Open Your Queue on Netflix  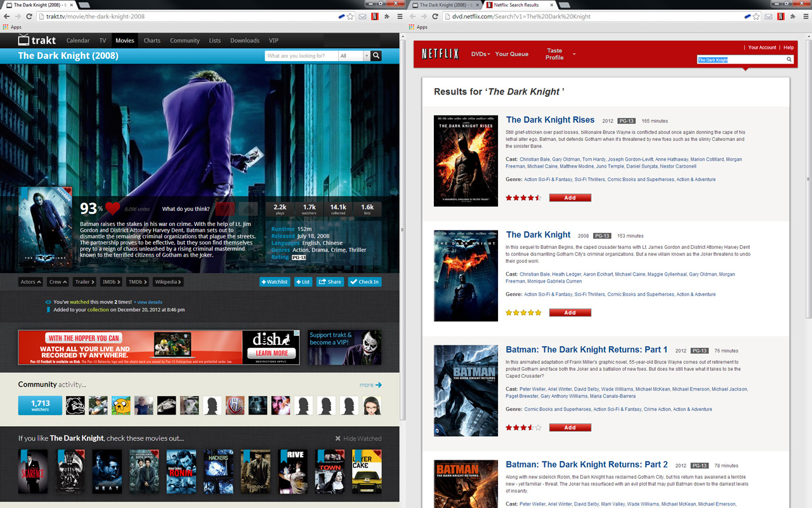(512, 54)
